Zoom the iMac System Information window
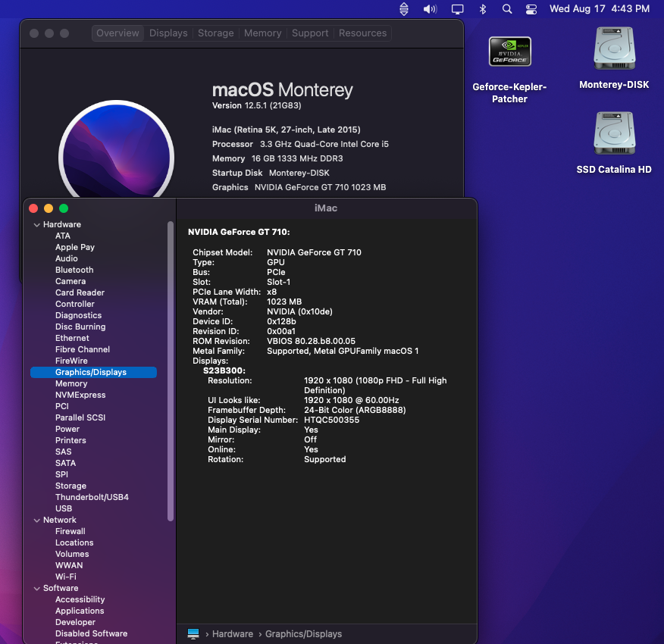The height and width of the screenshot is (644, 664). pos(64,208)
